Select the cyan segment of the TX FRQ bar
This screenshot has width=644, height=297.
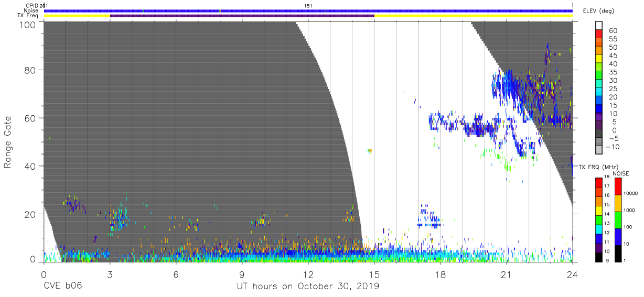[x=599, y=228]
